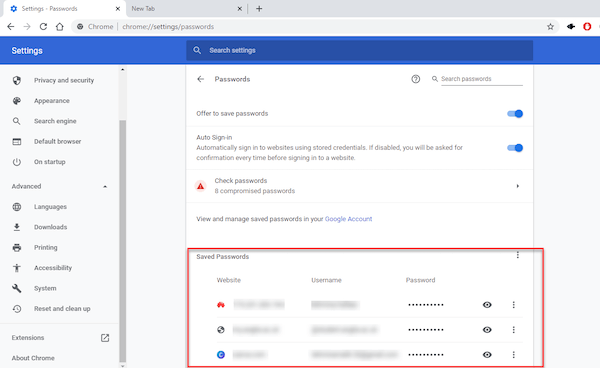The image size is (600, 368).
Task: Go back from Passwords page arrow
Action: click(x=201, y=79)
